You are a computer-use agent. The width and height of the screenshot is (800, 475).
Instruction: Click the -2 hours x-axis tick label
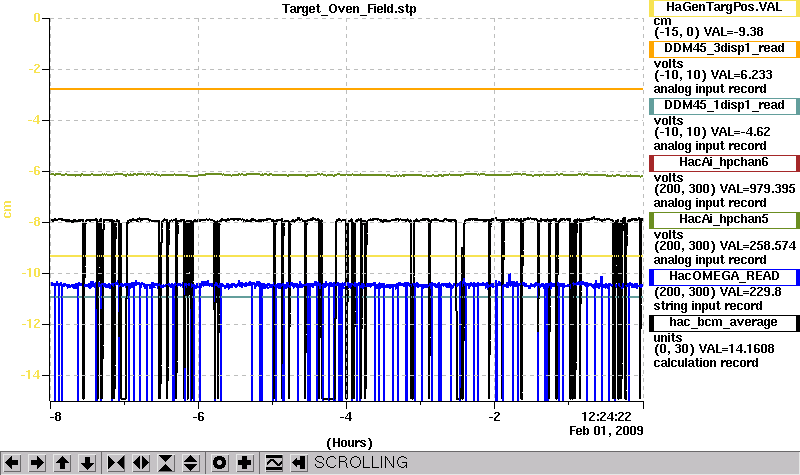pos(494,417)
